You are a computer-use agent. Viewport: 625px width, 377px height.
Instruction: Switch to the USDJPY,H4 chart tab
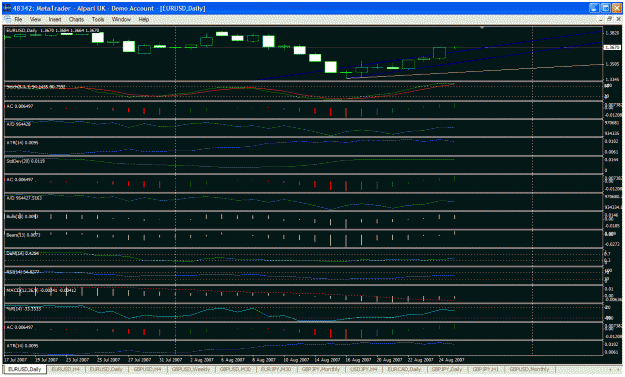pos(363,369)
